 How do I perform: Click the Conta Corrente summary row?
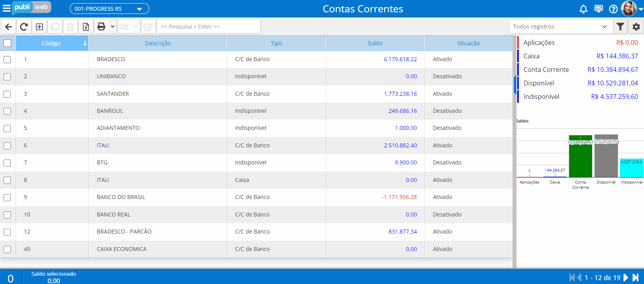pos(580,70)
